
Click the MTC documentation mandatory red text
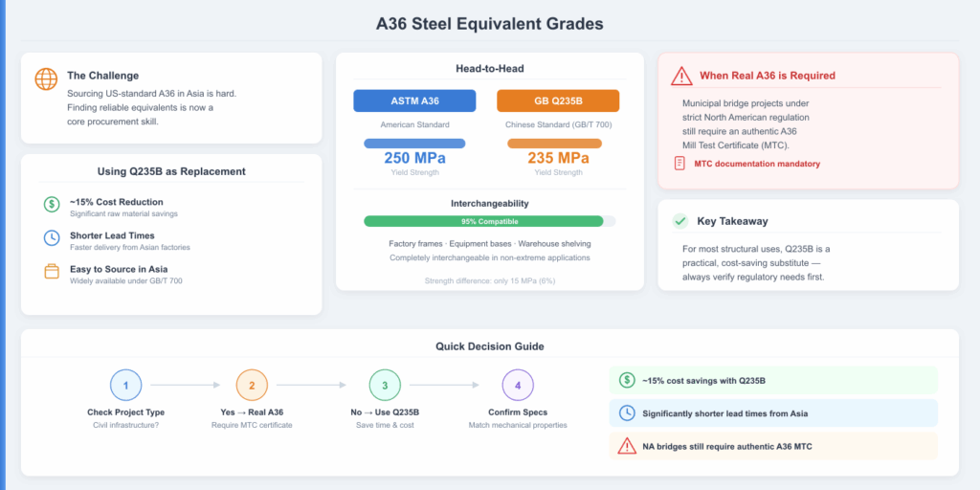click(x=757, y=164)
